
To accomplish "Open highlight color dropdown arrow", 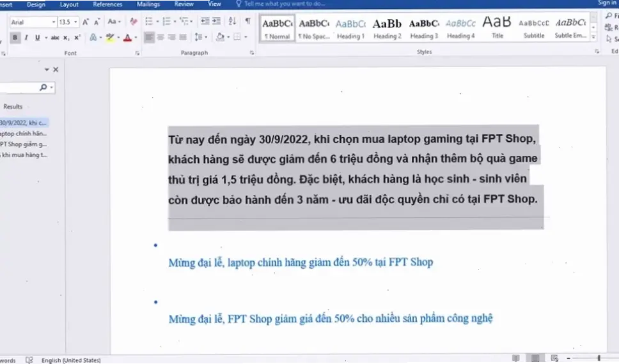I will (118, 38).
